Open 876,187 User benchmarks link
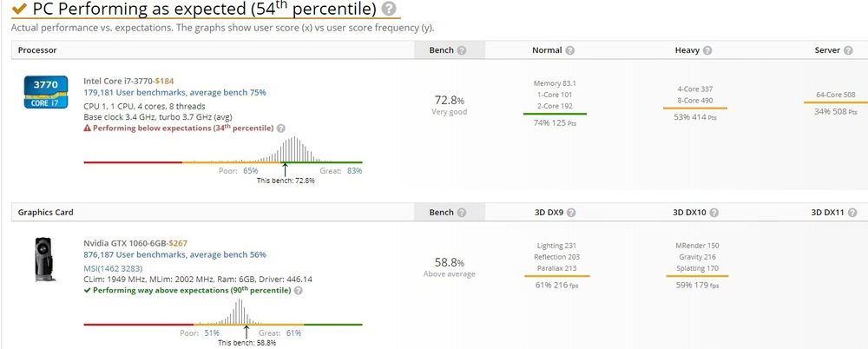868x349 pixels. pyautogui.click(x=174, y=254)
